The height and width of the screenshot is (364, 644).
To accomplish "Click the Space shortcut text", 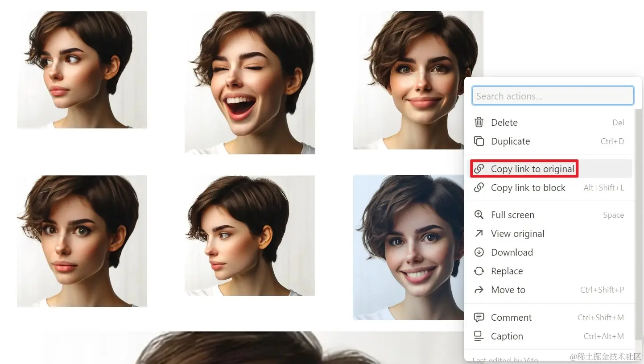I will tap(613, 215).
